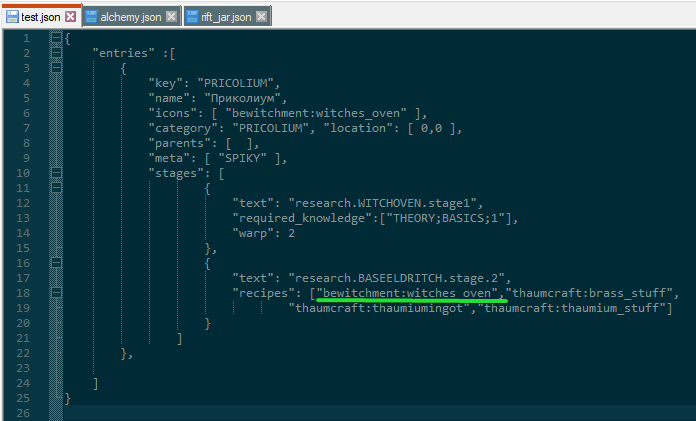Close the test.json tab
Image resolution: width=696 pixels, height=421 pixels.
71,17
